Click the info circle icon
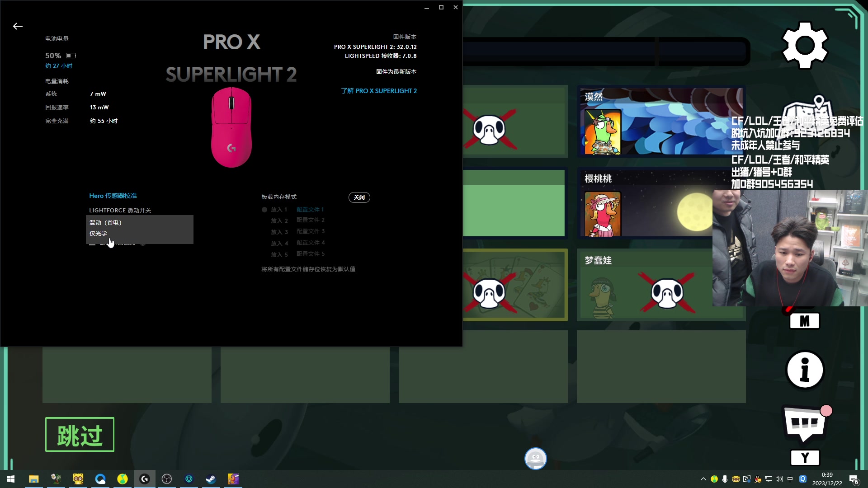The width and height of the screenshot is (868, 488). (x=805, y=370)
